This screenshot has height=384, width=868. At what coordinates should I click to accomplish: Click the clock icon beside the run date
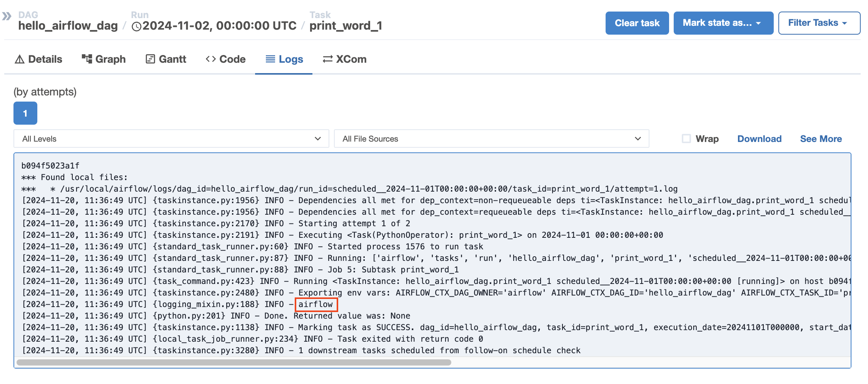[x=136, y=26]
